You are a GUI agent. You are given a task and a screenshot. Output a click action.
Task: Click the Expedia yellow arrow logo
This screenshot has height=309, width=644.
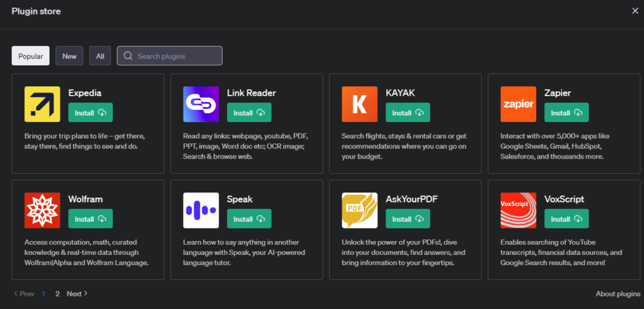tap(42, 104)
